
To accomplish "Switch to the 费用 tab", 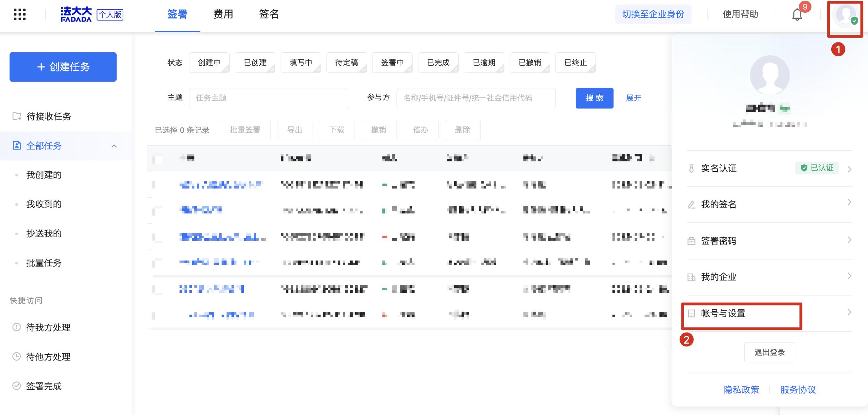I will click(x=223, y=14).
